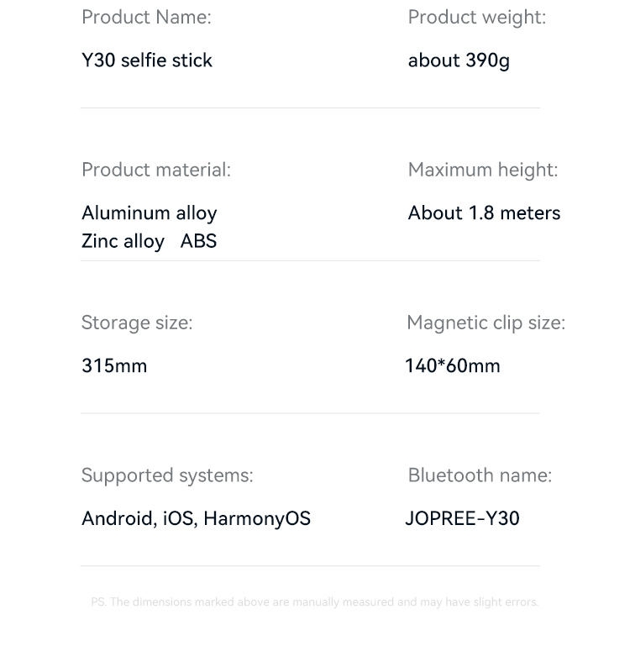
Task: Click the Maximum height label
Action: (483, 171)
